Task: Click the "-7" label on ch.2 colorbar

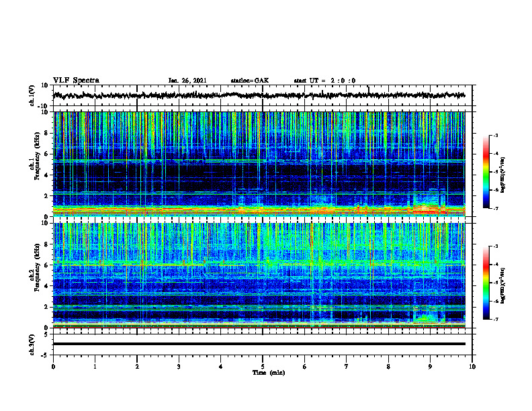Action: pyautogui.click(x=495, y=320)
